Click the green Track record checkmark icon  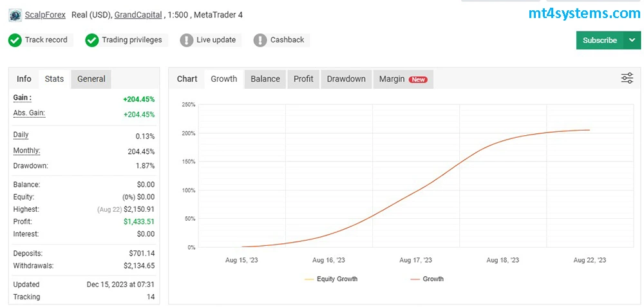[15, 40]
